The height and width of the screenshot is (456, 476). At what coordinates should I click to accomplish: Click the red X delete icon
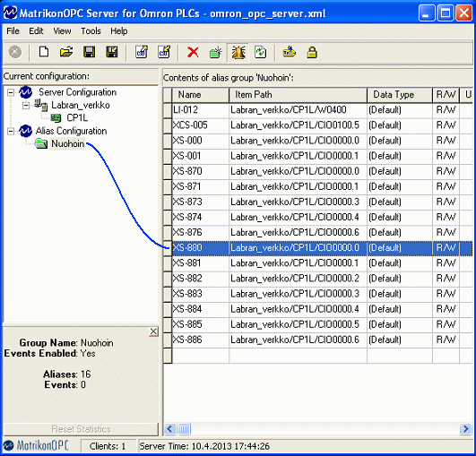tap(193, 52)
